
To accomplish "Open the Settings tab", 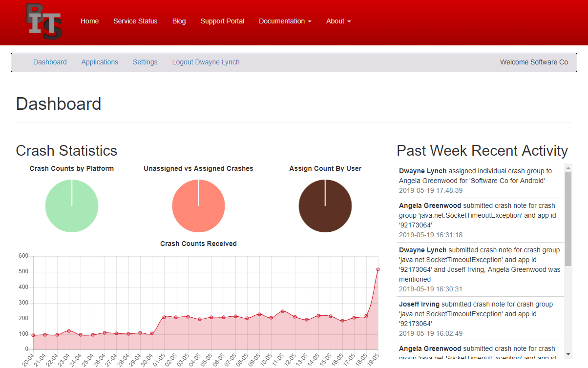I will pos(145,62).
